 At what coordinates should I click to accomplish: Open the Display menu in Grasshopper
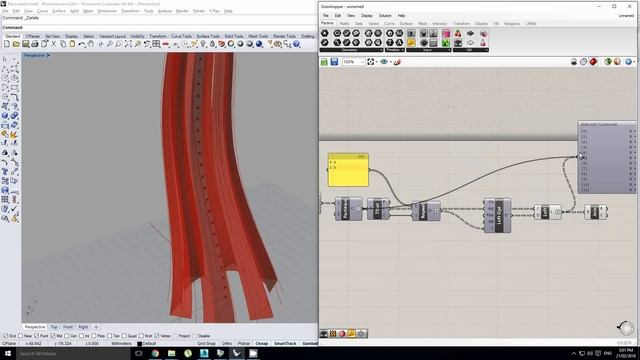[x=367, y=16]
